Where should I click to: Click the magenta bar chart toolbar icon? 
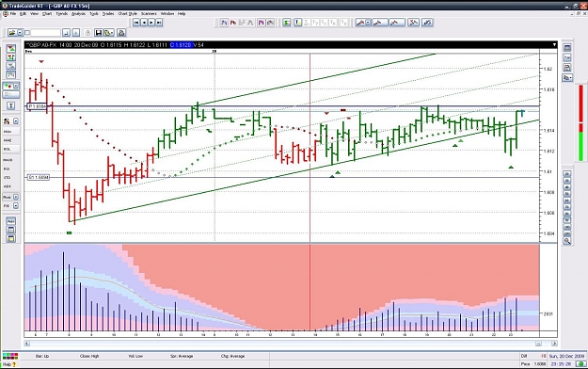(261, 23)
